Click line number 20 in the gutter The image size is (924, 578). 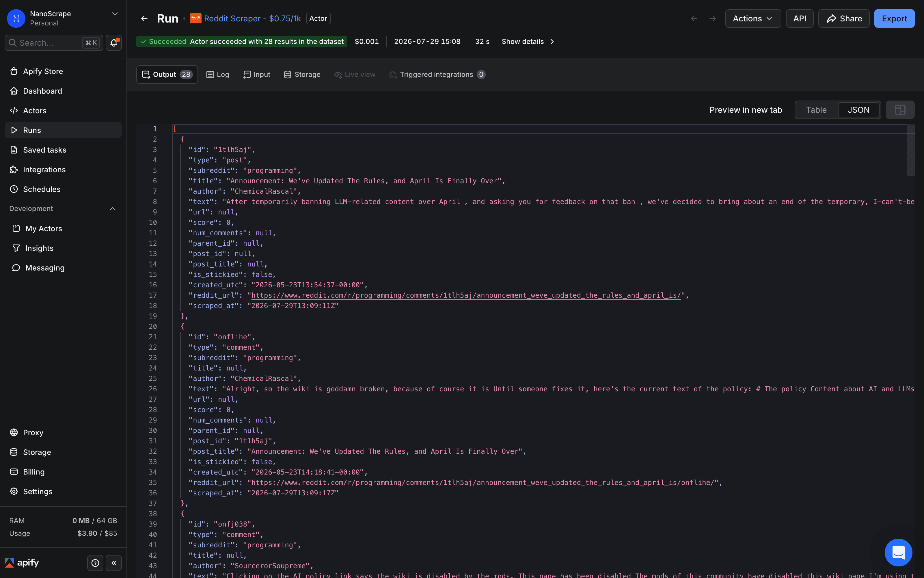coord(153,327)
